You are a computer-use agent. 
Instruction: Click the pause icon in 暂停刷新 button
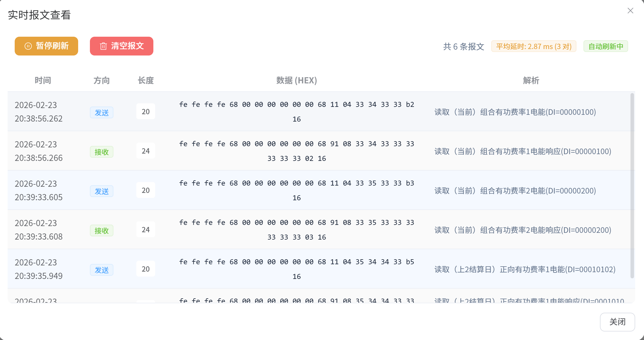click(28, 46)
